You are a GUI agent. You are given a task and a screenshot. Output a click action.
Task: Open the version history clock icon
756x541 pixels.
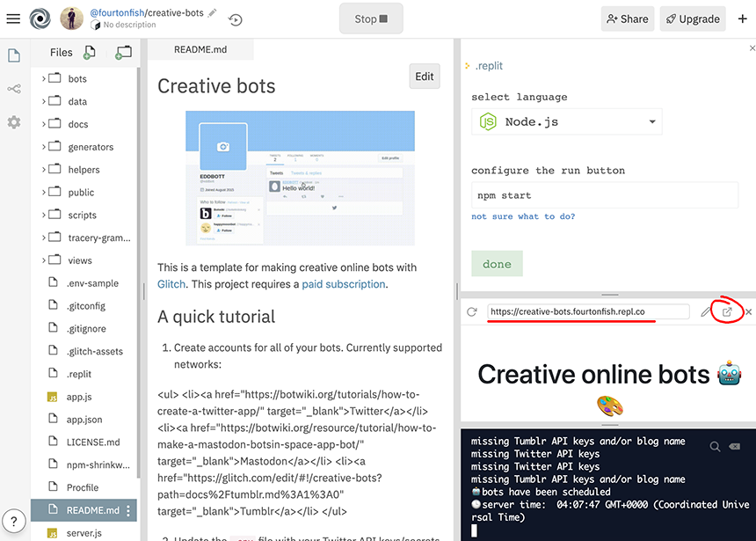click(236, 19)
